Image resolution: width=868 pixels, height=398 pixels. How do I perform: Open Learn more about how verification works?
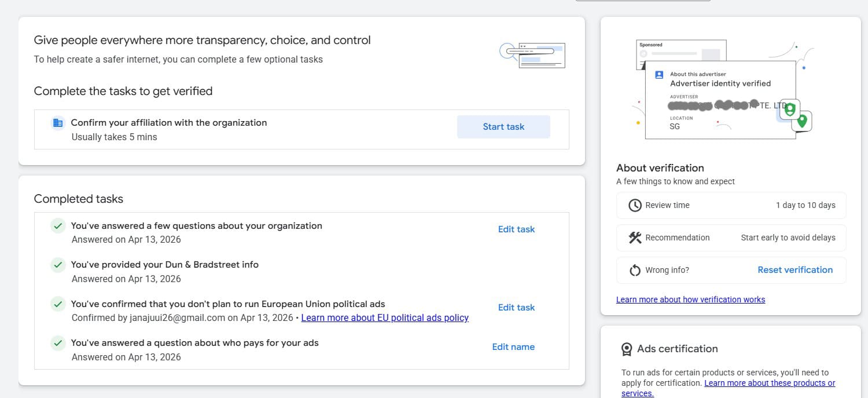690,300
